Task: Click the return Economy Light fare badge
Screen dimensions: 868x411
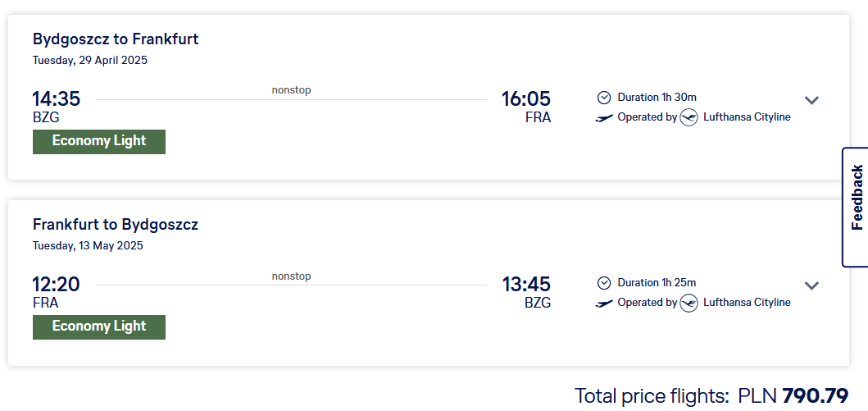Action: 99,327
